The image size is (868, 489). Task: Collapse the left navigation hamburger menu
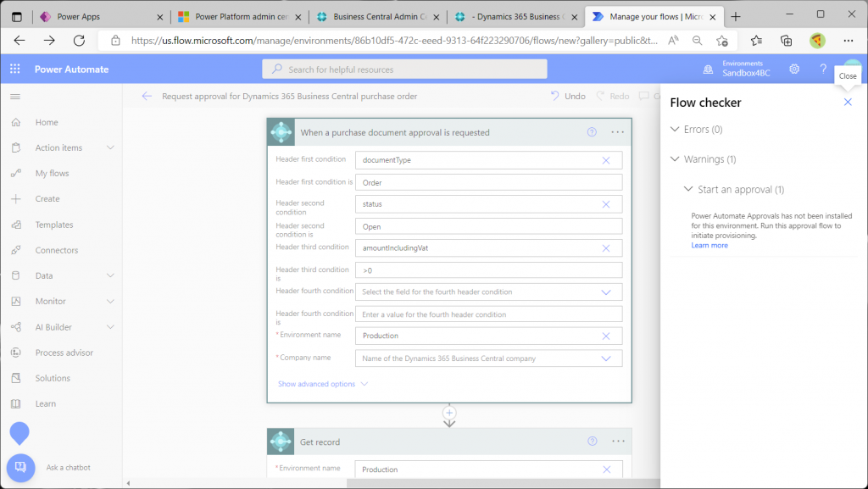tap(15, 97)
